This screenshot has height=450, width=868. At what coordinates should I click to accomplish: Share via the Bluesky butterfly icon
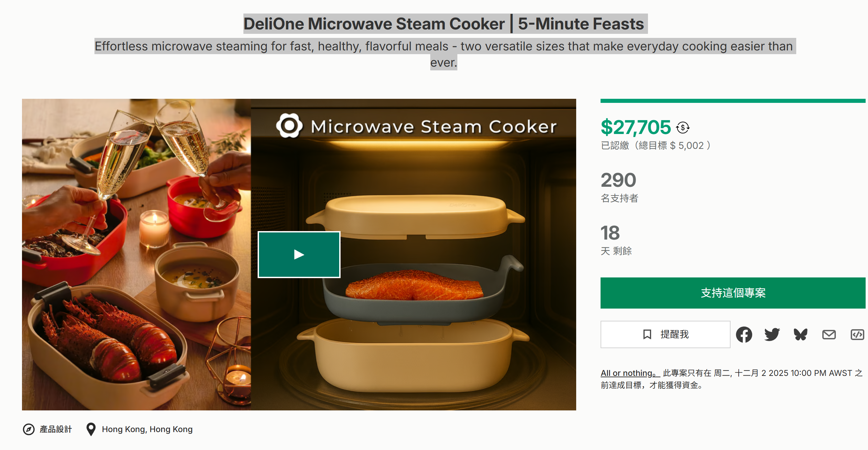pyautogui.click(x=800, y=335)
